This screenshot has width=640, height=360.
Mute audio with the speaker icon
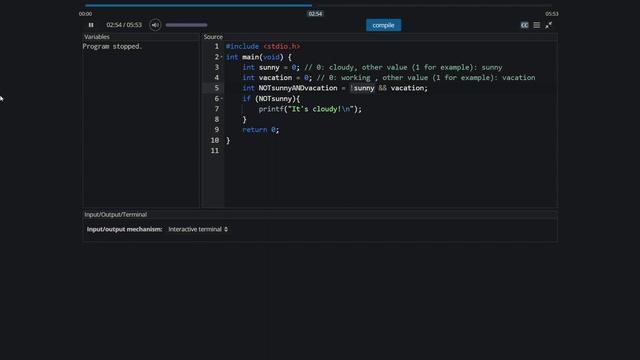pyautogui.click(x=155, y=25)
